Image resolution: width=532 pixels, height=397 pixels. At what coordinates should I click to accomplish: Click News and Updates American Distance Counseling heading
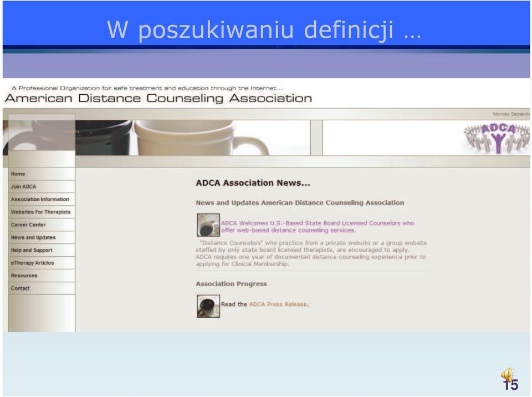[300, 203]
